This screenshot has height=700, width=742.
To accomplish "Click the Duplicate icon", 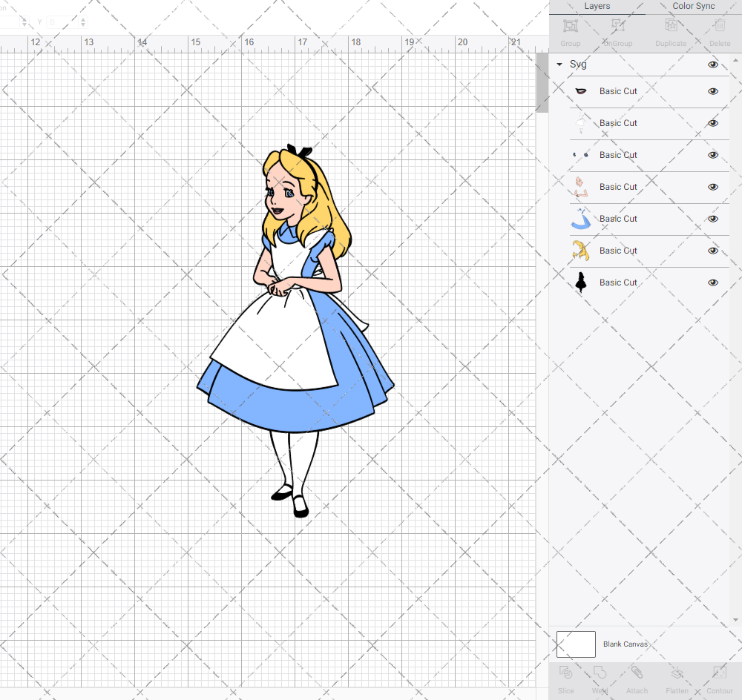I will (x=671, y=25).
